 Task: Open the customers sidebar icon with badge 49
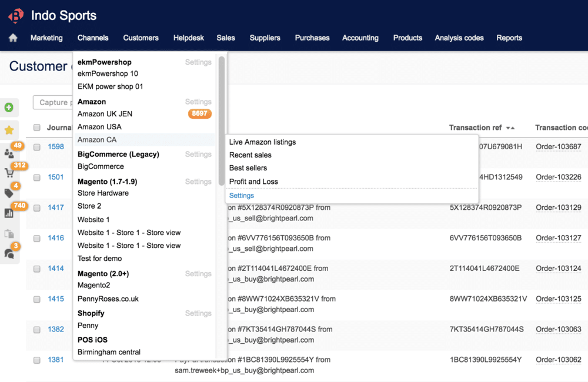(9, 153)
